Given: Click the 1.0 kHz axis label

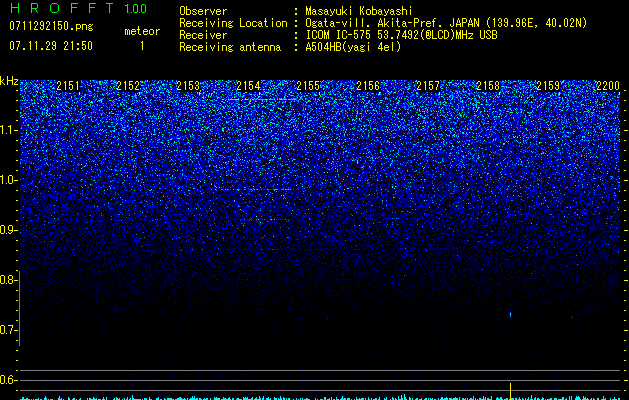Looking at the screenshot, I should click(x=8, y=180).
